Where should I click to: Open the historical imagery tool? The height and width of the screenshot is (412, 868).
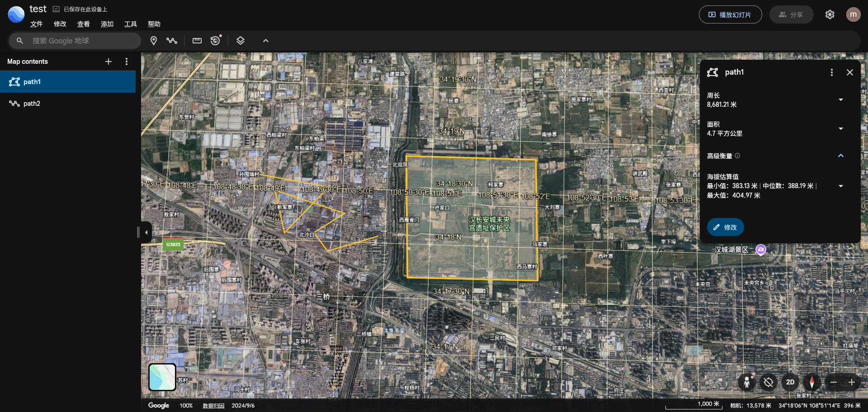(x=216, y=41)
